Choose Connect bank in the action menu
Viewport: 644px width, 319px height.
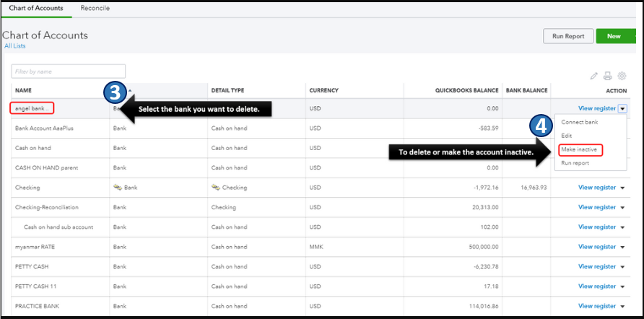pyautogui.click(x=579, y=123)
